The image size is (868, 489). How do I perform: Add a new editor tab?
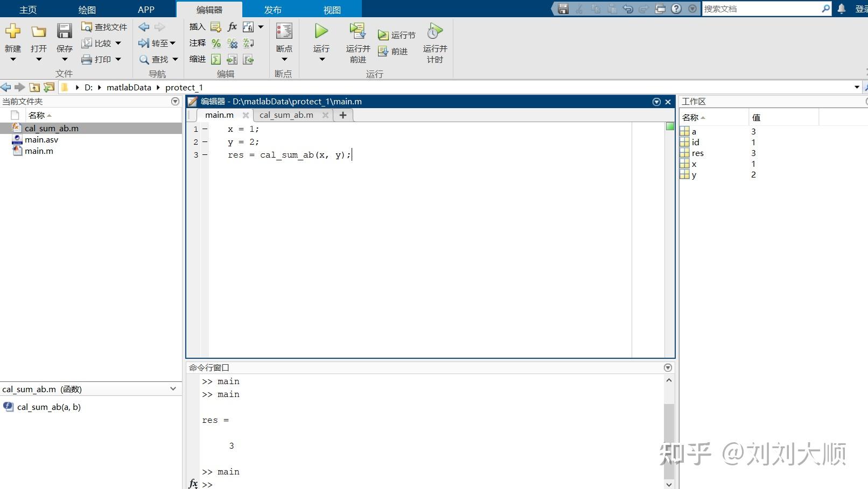[x=343, y=115]
